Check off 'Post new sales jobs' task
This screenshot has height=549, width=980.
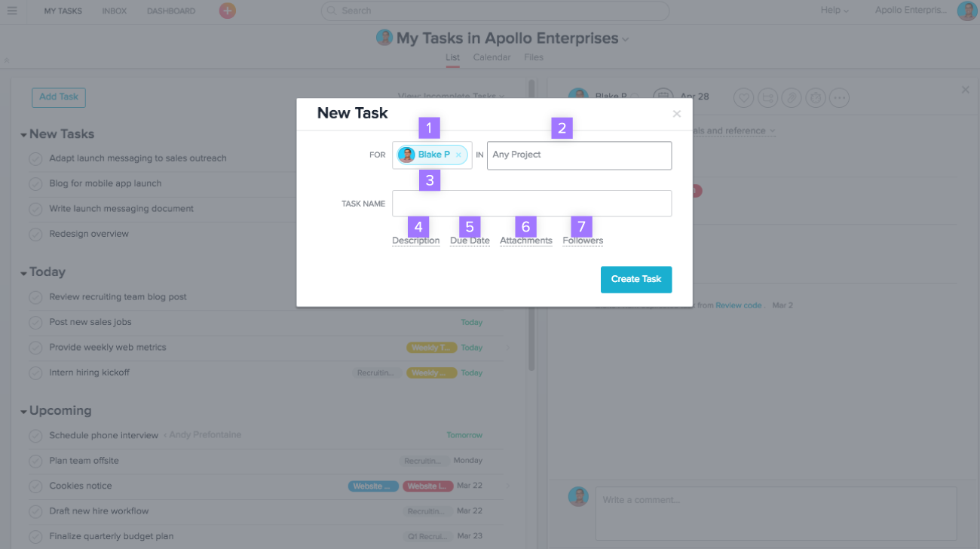click(35, 323)
